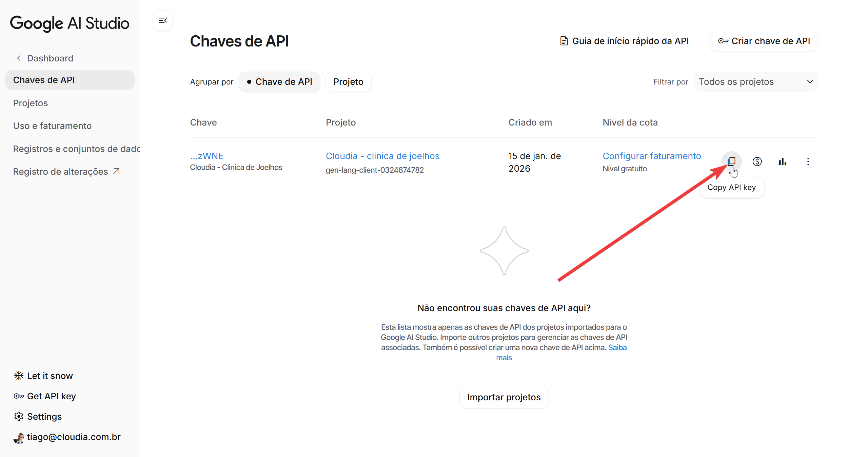This screenshot has width=868, height=457.
Task: Open more options menu for ...zWNE key
Action: 808,161
